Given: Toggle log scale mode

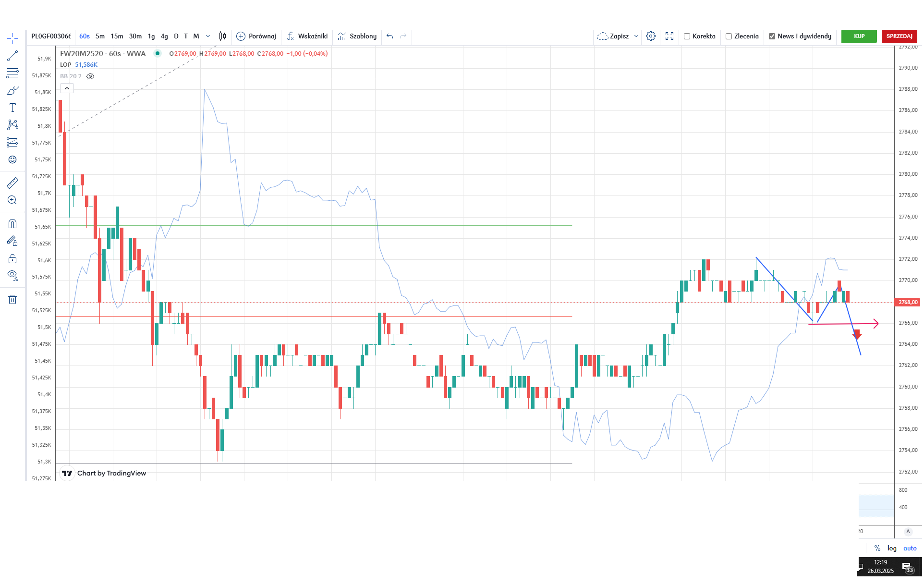Looking at the screenshot, I should (x=892, y=548).
